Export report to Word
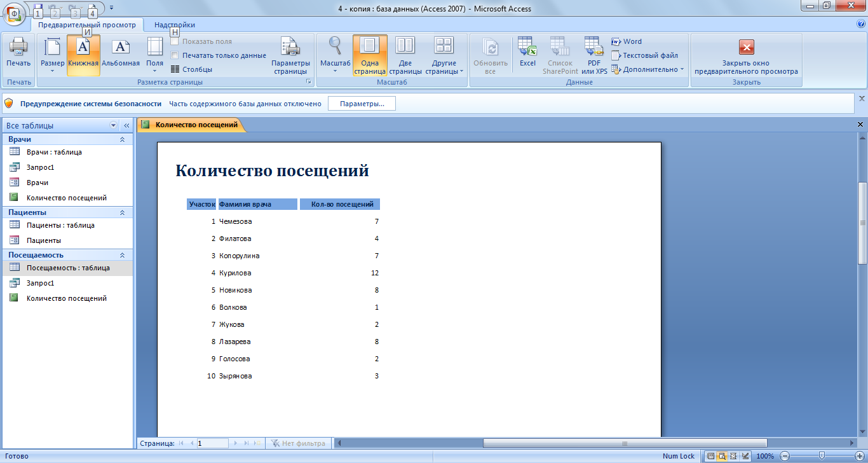The height and width of the screenshot is (463, 868). click(x=627, y=41)
